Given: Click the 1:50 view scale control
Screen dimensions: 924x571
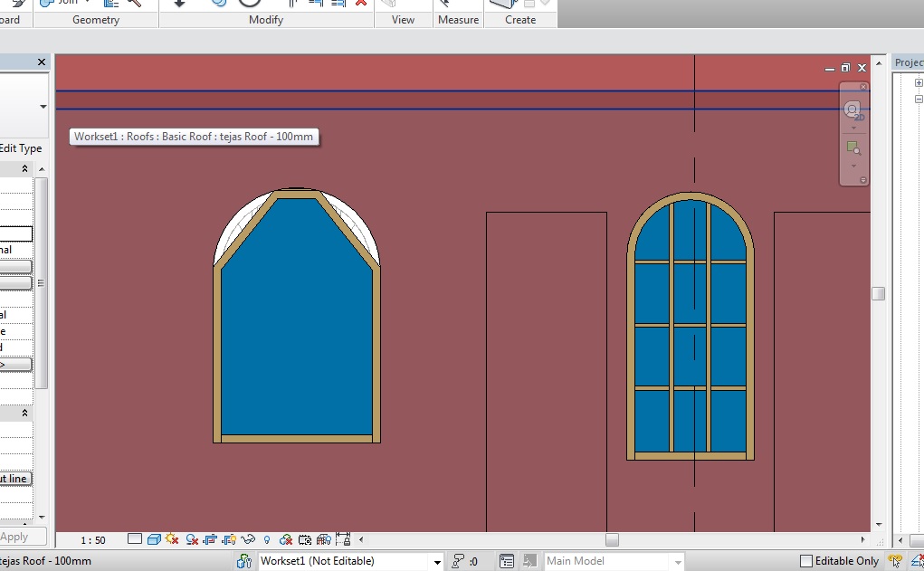Looking at the screenshot, I should [x=93, y=540].
